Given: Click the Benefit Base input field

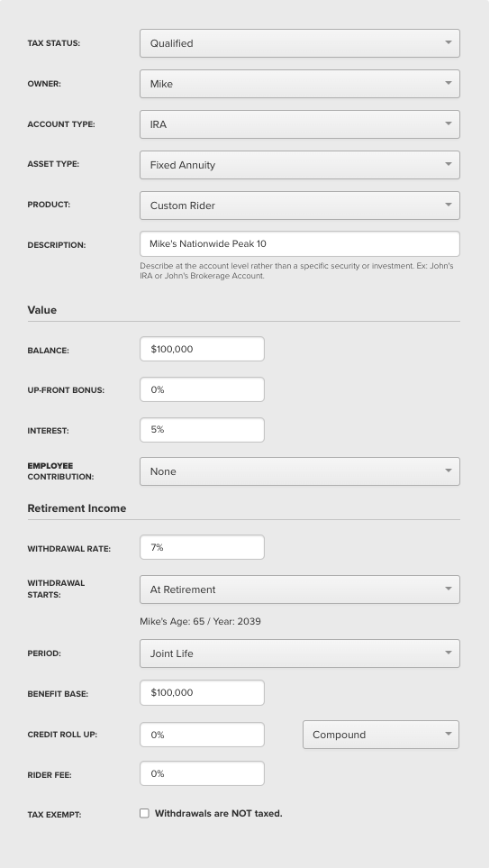Looking at the screenshot, I should click(x=202, y=692).
